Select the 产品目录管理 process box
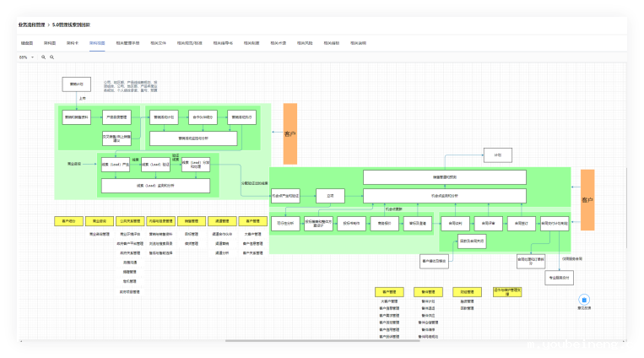The image size is (644, 358). [116, 117]
